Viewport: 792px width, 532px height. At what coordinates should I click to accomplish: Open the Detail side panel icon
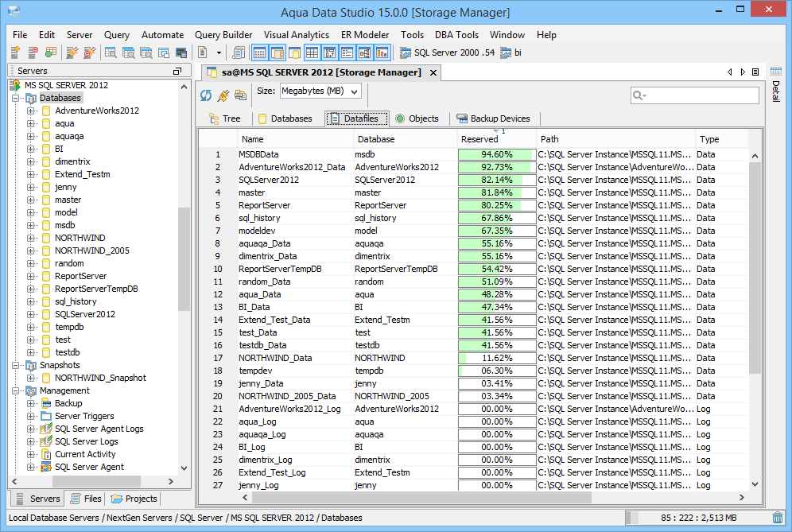[x=776, y=72]
